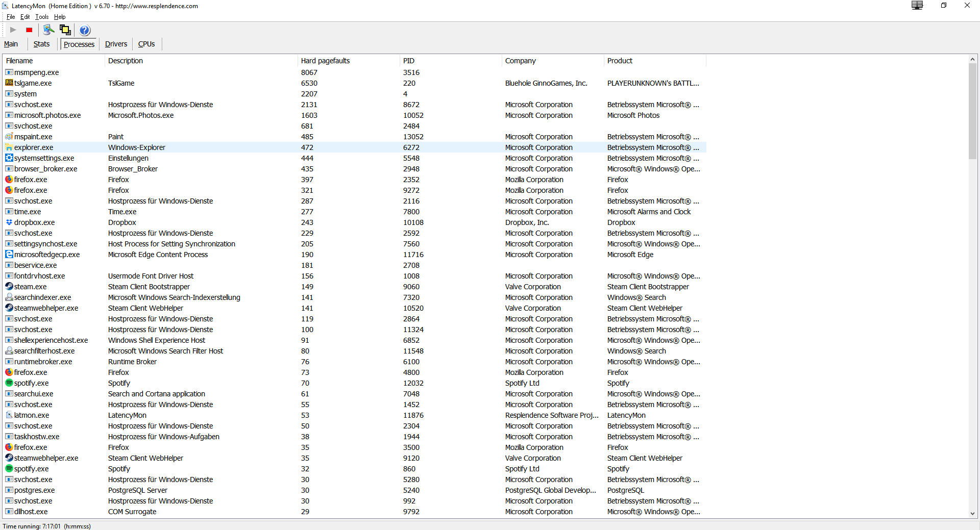Click the steam.exe icon
The width and height of the screenshot is (980, 530).
click(9, 286)
